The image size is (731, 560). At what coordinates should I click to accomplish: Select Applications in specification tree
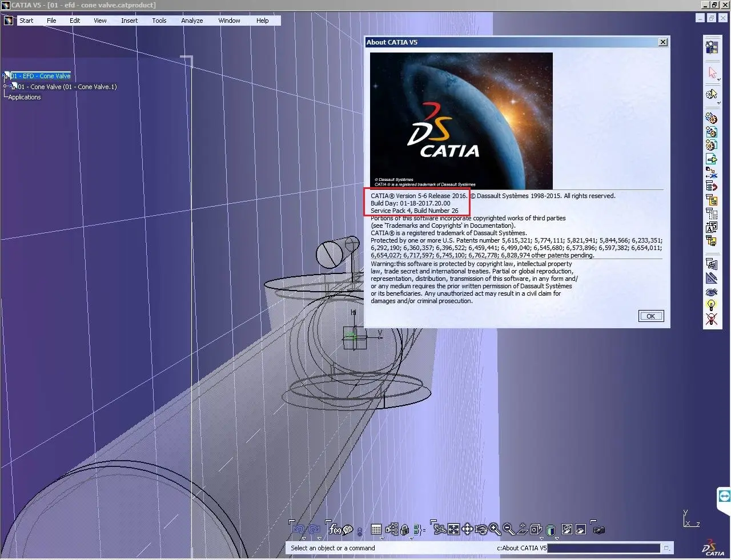(x=25, y=97)
